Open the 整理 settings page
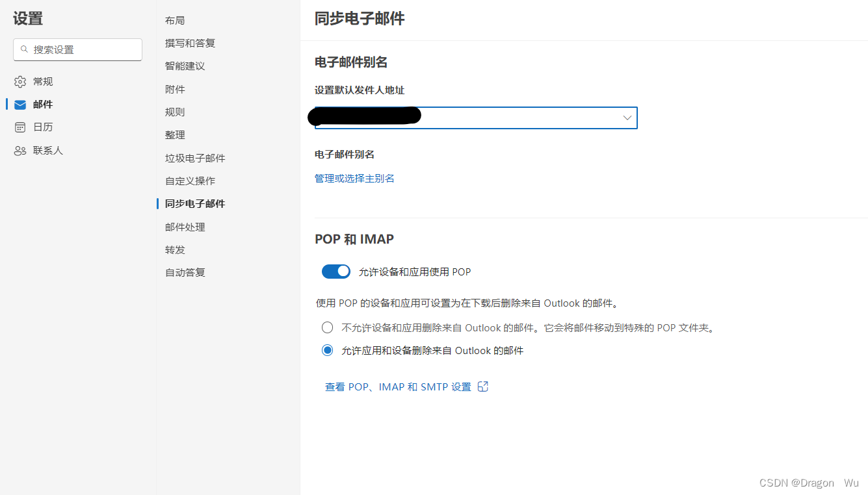Viewport: 868px width, 495px height. [175, 135]
